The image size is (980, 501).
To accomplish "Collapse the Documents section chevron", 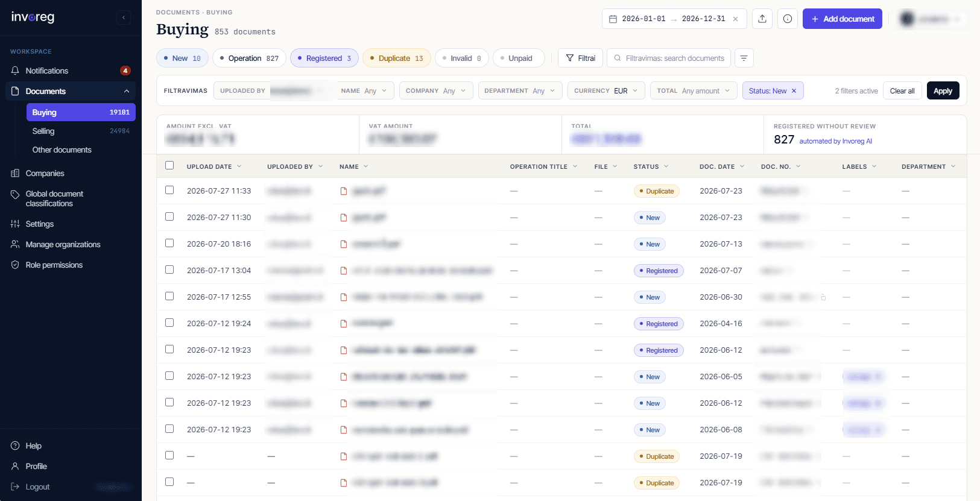I will [127, 91].
